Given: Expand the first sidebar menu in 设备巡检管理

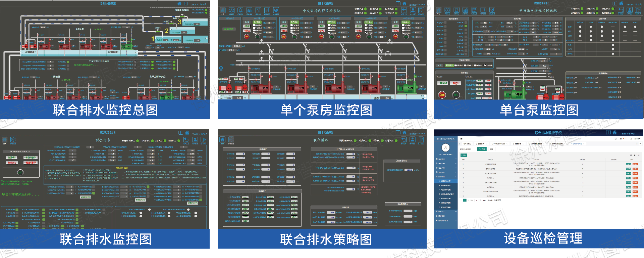Looking at the screenshot, I should (446, 159).
